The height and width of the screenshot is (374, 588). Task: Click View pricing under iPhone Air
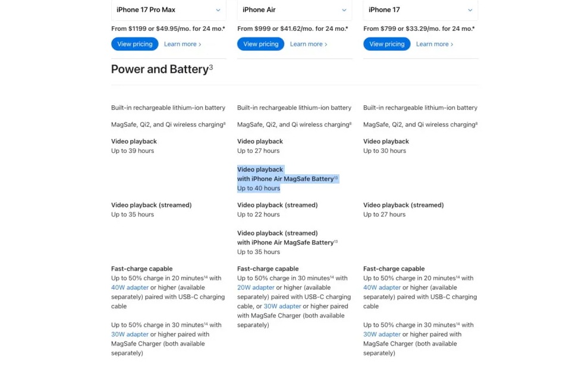tap(261, 44)
